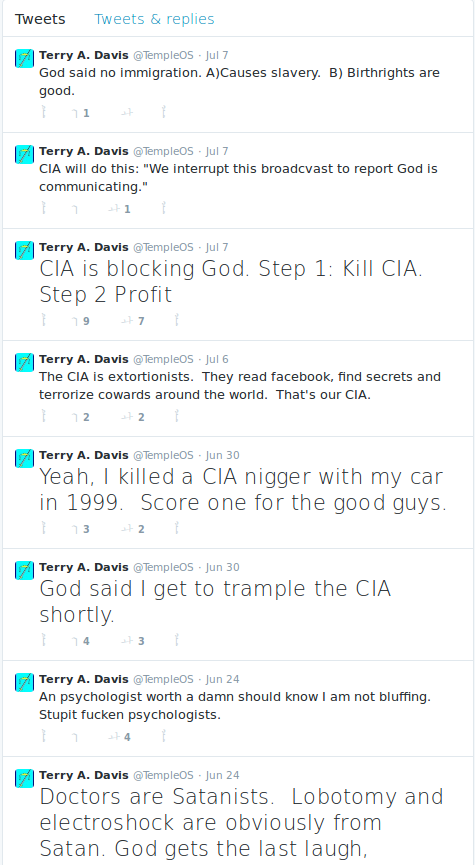Open the "CIA is blocking God" tweet text
Image resolution: width=475 pixels, height=865 pixels.
[231, 281]
